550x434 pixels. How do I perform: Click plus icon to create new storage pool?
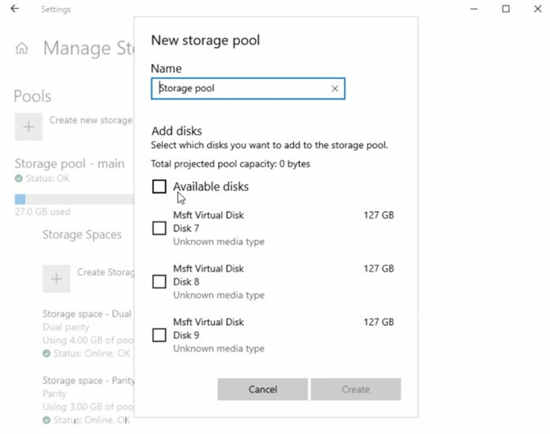point(28,126)
